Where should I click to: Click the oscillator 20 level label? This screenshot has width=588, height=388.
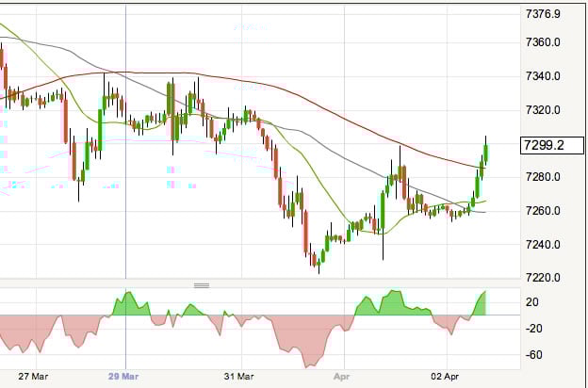pyautogui.click(x=533, y=302)
